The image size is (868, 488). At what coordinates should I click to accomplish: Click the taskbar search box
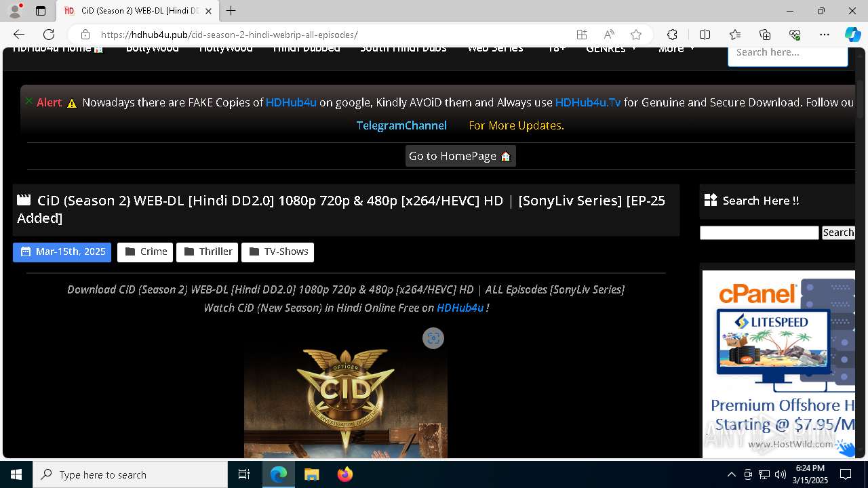pyautogui.click(x=130, y=474)
